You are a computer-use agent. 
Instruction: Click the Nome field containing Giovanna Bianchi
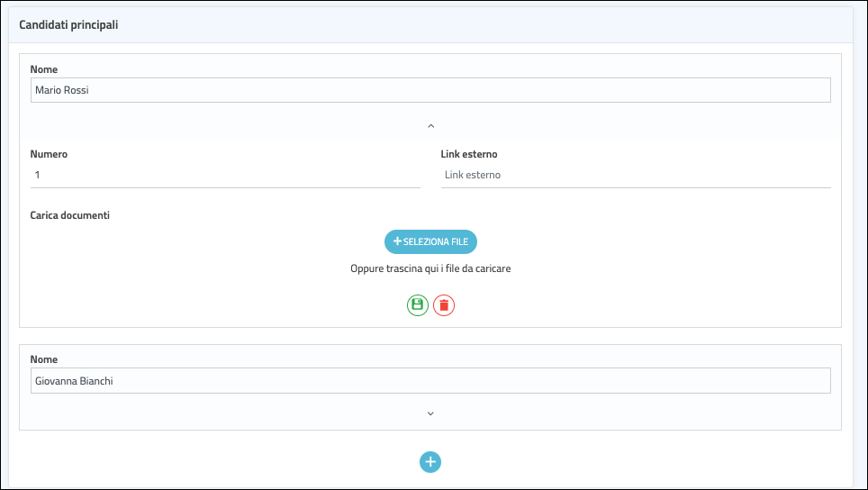pos(429,381)
